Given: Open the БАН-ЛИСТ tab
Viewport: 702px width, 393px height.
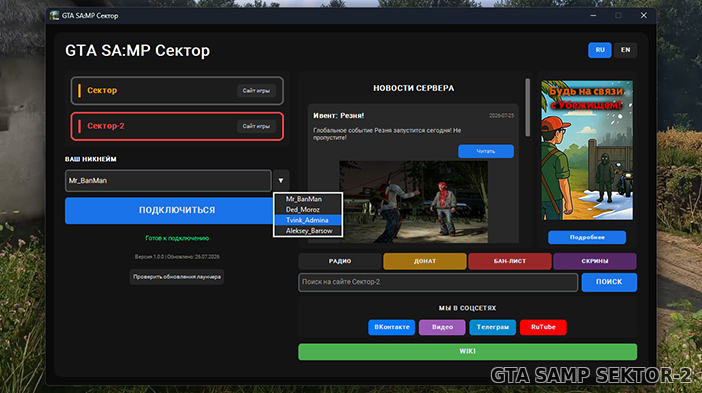Looking at the screenshot, I should [x=509, y=261].
